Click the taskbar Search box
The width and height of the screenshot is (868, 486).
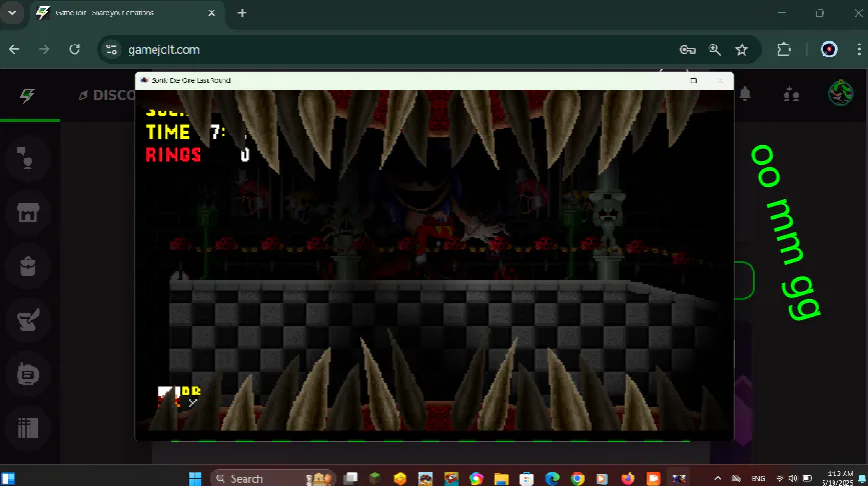[273, 478]
